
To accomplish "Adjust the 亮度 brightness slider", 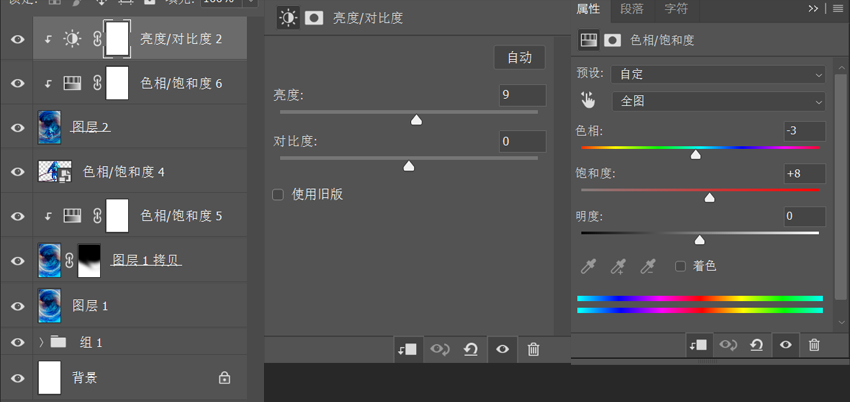I will [x=416, y=120].
